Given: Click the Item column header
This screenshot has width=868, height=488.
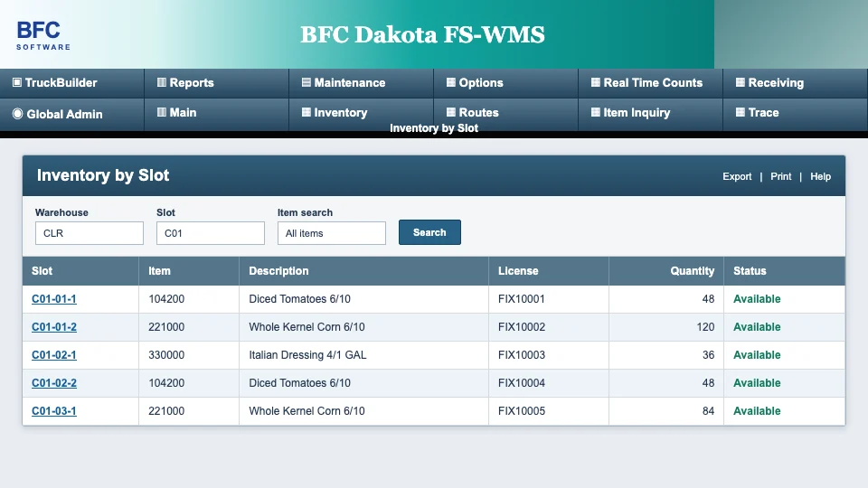Looking at the screenshot, I should pyautogui.click(x=189, y=271).
